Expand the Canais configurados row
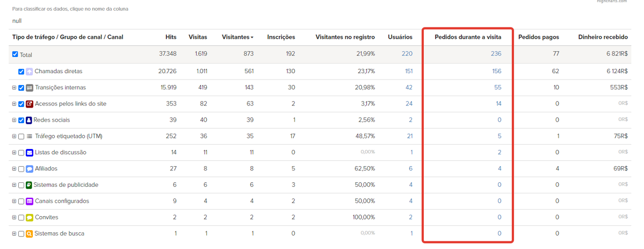Image resolution: width=644 pixels, height=249 pixels. 14,201
